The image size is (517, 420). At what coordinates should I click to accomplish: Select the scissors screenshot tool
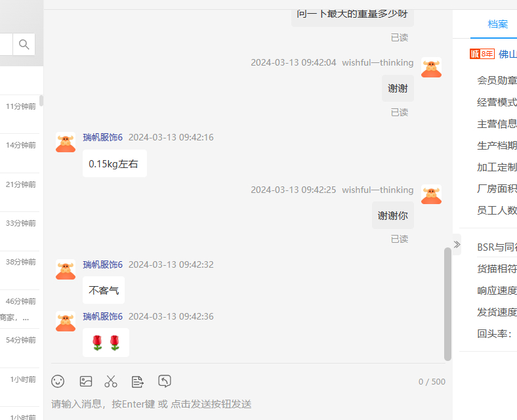[111, 381]
